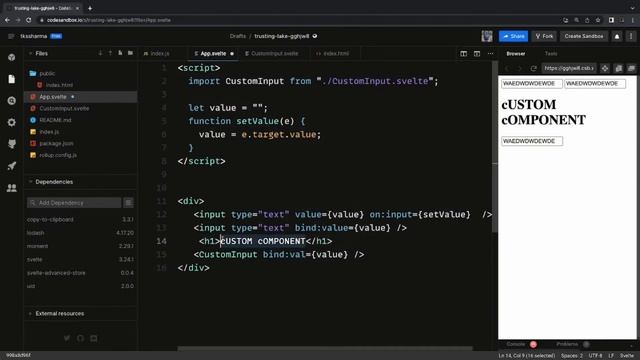Click the preview URL address field
Image resolution: width=640 pixels, height=360 pixels.
(569, 68)
